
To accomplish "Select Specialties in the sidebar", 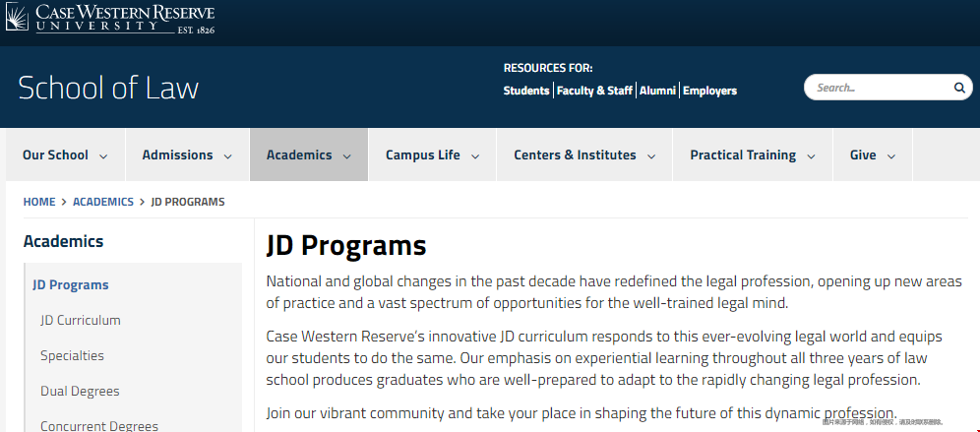I will [73, 355].
